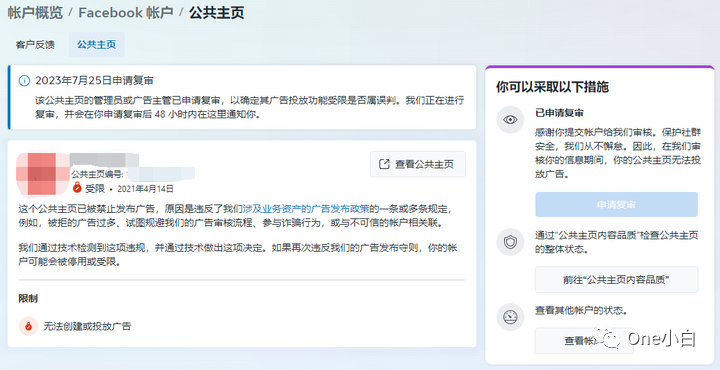The width and height of the screenshot is (720, 370).
Task: Switch to the 公共主页 tab
Action: (96, 45)
